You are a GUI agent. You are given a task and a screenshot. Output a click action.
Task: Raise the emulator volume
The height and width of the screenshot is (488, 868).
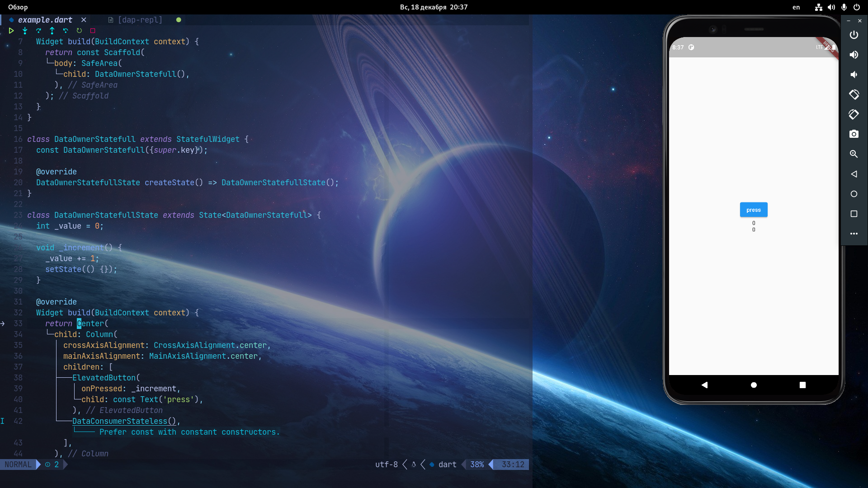click(x=854, y=55)
